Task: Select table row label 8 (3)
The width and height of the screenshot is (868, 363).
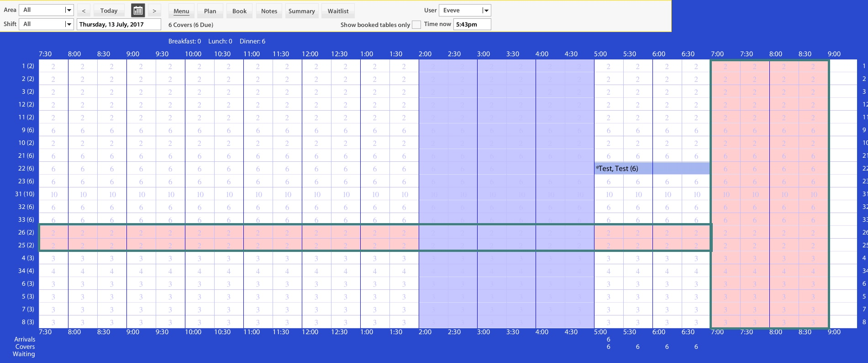Action: [x=27, y=322]
